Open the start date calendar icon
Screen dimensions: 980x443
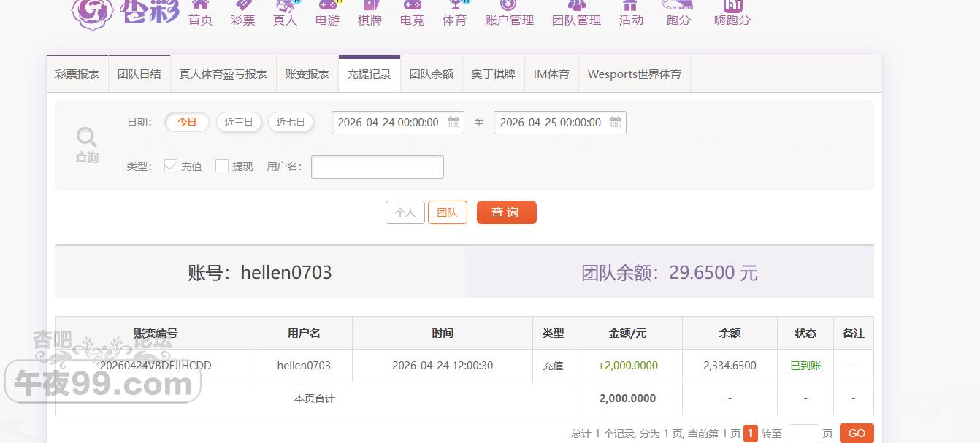[x=453, y=122]
